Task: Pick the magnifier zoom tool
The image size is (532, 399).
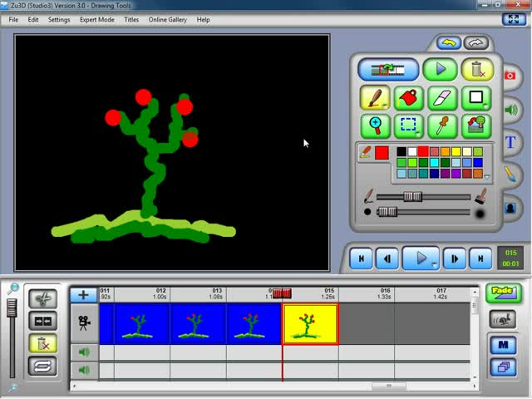Action: point(375,126)
